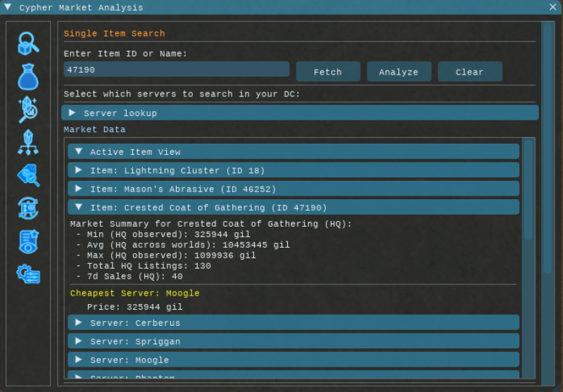Open the watchlist document eye icon

(28, 241)
